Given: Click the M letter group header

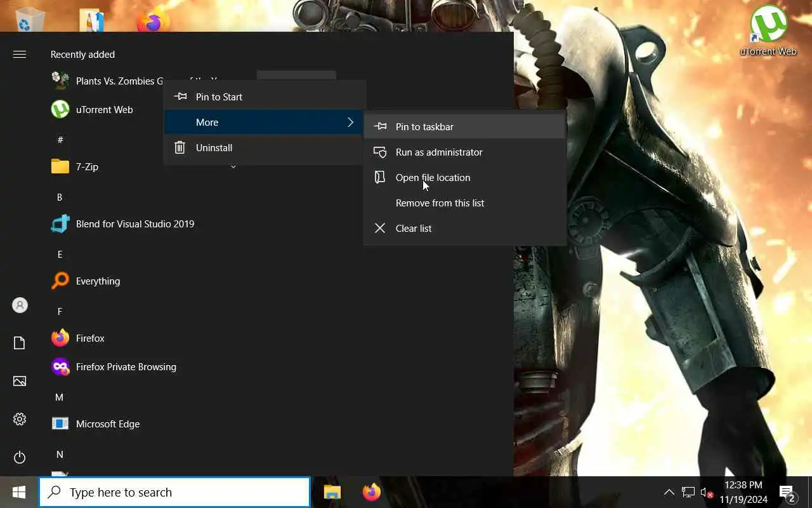Looking at the screenshot, I should (x=60, y=397).
